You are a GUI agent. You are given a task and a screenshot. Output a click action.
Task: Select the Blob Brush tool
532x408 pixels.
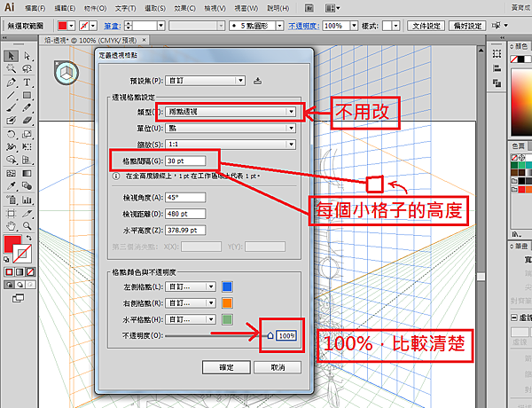[11, 121]
